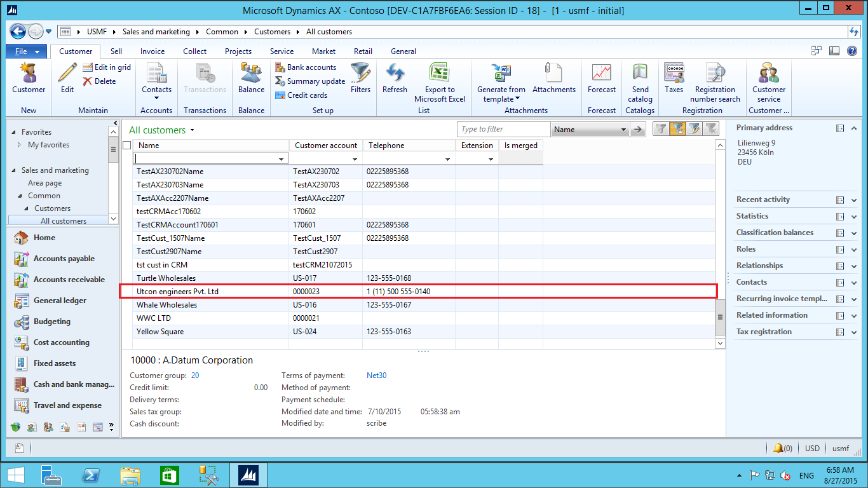The height and width of the screenshot is (488, 868).
Task: Follow the Customer group 20 link
Action: pyautogui.click(x=195, y=376)
